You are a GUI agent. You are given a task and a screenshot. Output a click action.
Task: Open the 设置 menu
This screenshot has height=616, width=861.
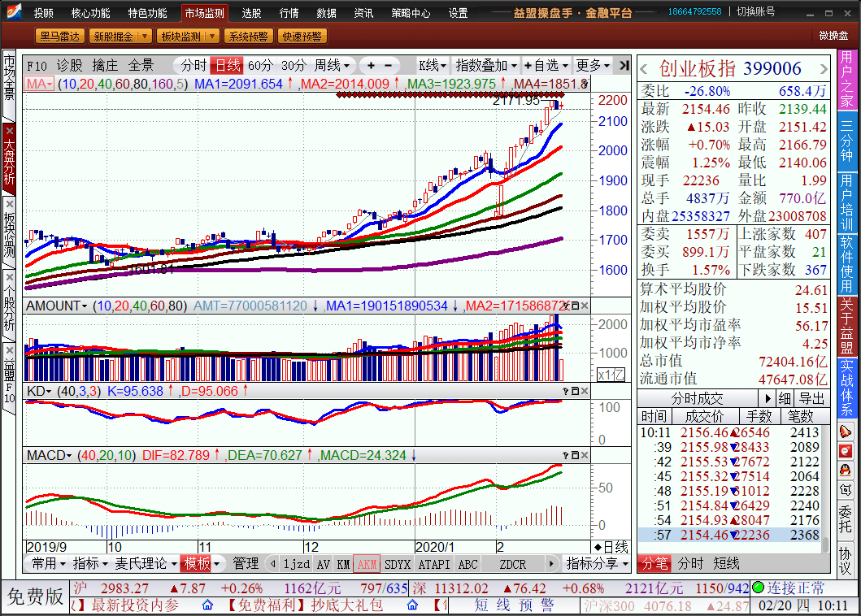point(458,13)
